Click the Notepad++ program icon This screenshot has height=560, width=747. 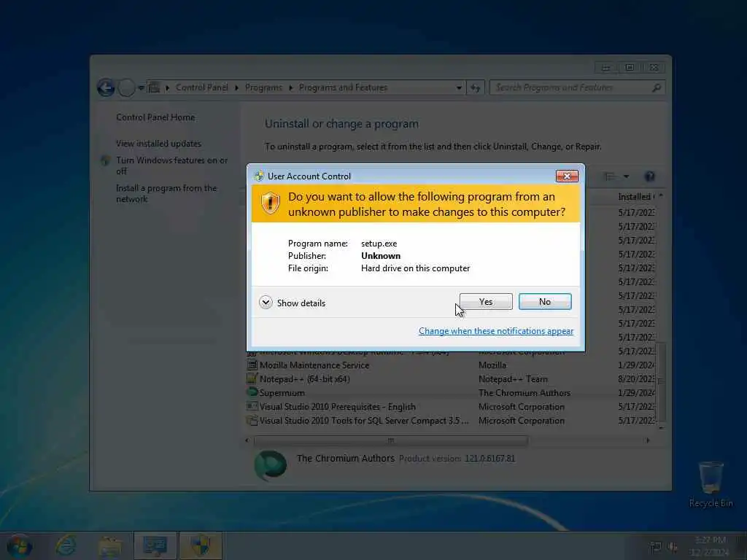252,379
